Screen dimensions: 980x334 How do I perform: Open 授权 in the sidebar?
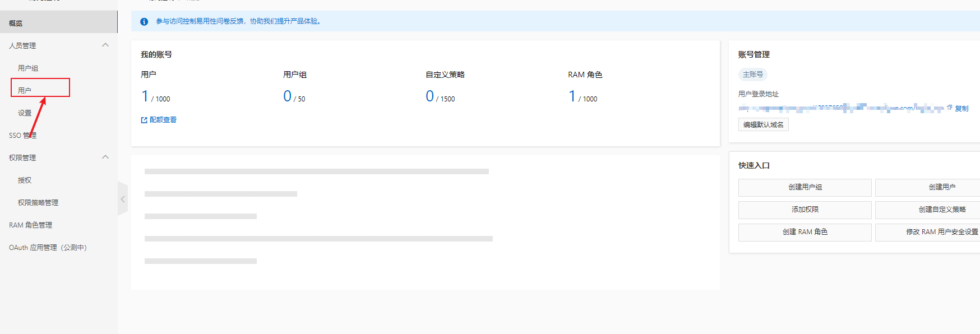[25, 180]
